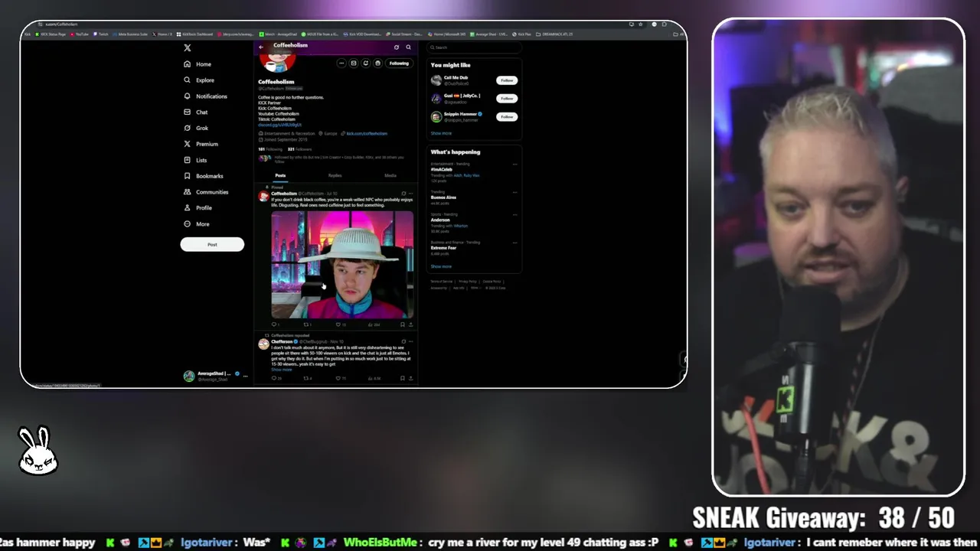
Task: Open the discord.gg link in the bio
Action: [x=279, y=125]
